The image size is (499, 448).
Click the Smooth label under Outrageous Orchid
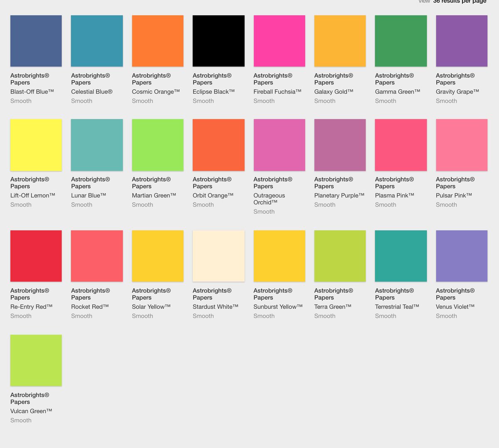pyautogui.click(x=264, y=212)
